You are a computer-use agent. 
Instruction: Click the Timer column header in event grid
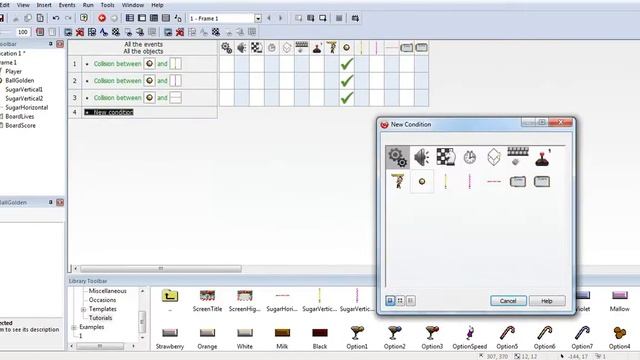(x=272, y=48)
